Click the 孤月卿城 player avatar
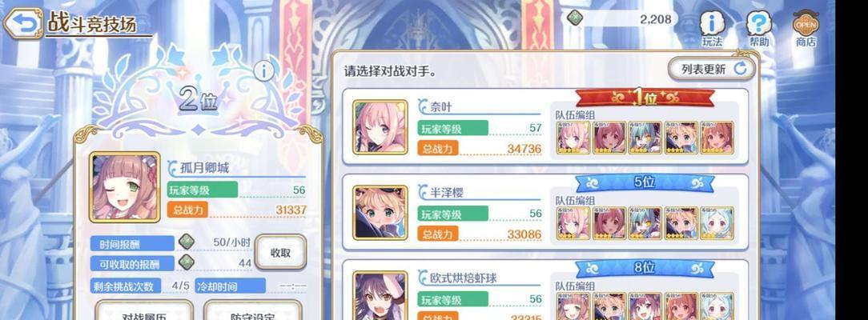 pyautogui.click(x=125, y=187)
